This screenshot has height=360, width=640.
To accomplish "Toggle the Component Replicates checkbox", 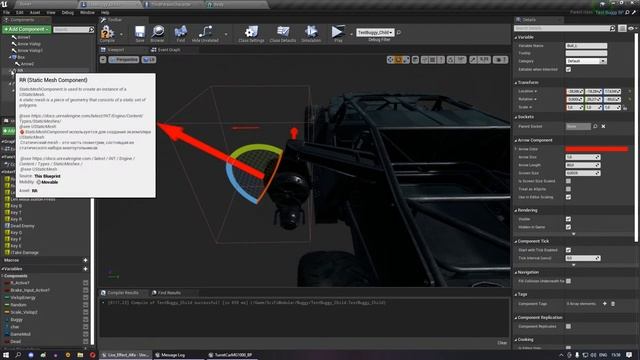I will click(568, 326).
